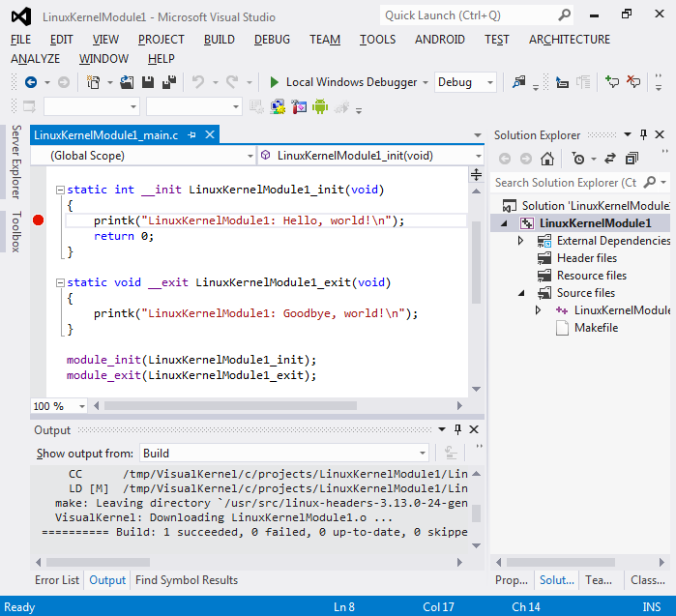The width and height of the screenshot is (676, 616).
Task: Open the DEBUG menu
Action: pyautogui.click(x=272, y=40)
